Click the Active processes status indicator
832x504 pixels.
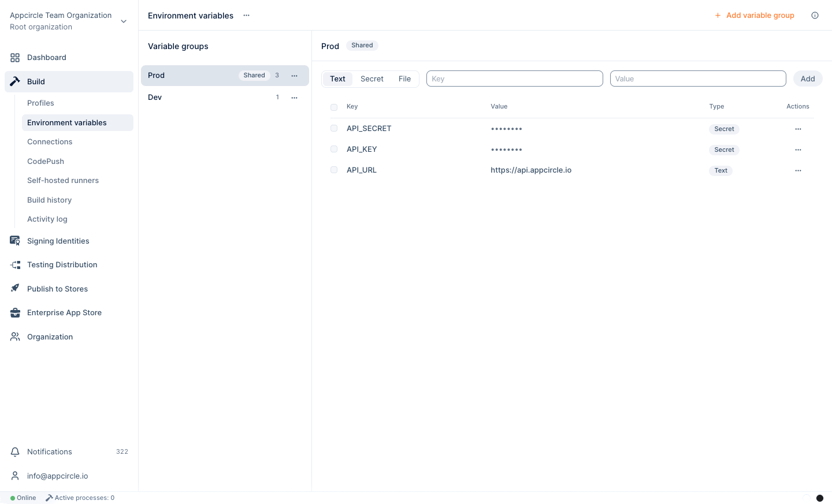80,498
